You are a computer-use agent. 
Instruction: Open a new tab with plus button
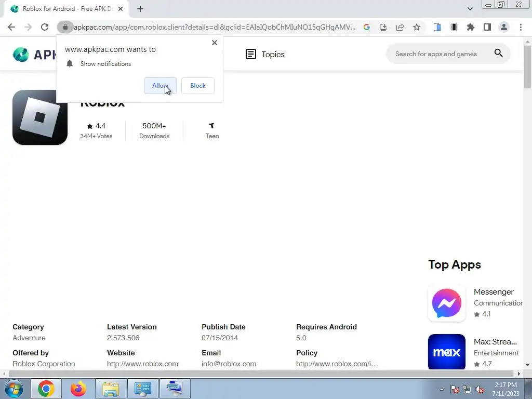pyautogui.click(x=140, y=9)
